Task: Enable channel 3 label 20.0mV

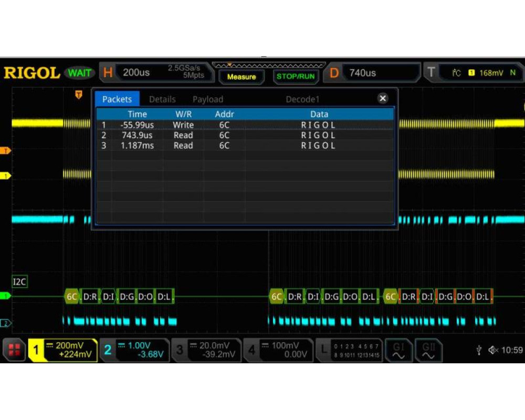Action: point(206,350)
